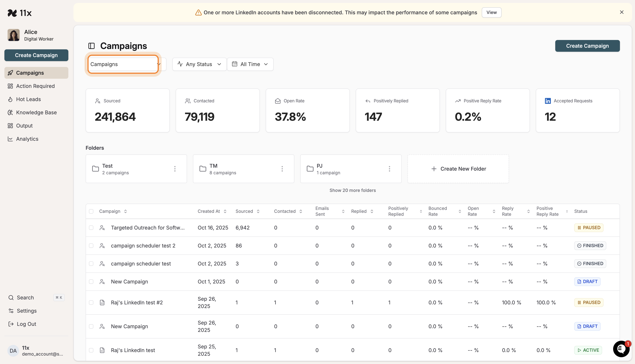Screen dimensions: 635x364
Task: Tick the checkbox for campaign scheduler test 2
Action: point(91,245)
